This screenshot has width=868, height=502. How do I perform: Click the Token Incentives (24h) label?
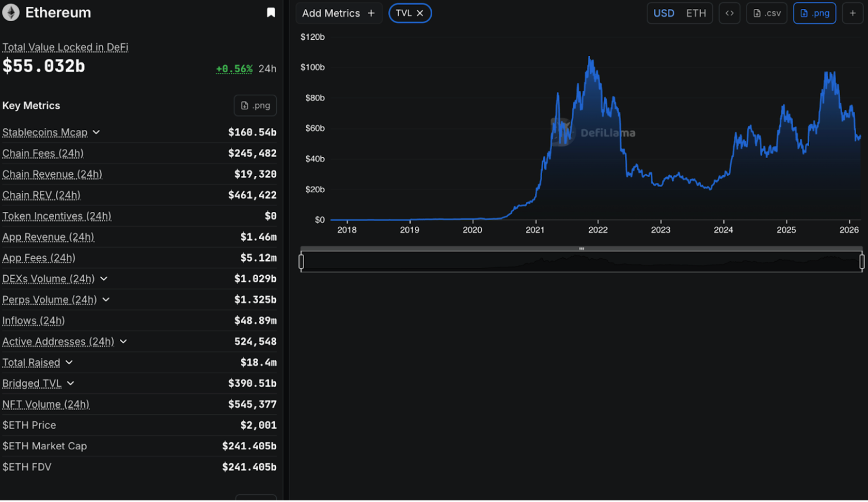[57, 216]
